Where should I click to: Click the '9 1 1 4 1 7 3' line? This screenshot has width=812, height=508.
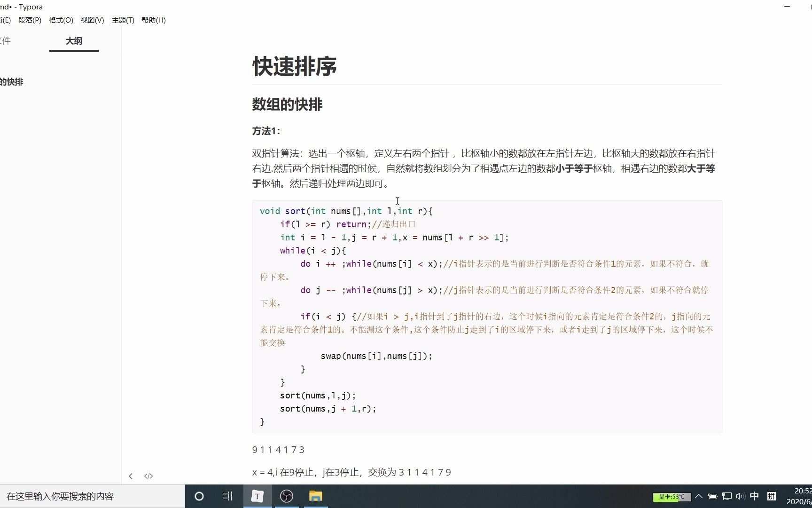278,450
